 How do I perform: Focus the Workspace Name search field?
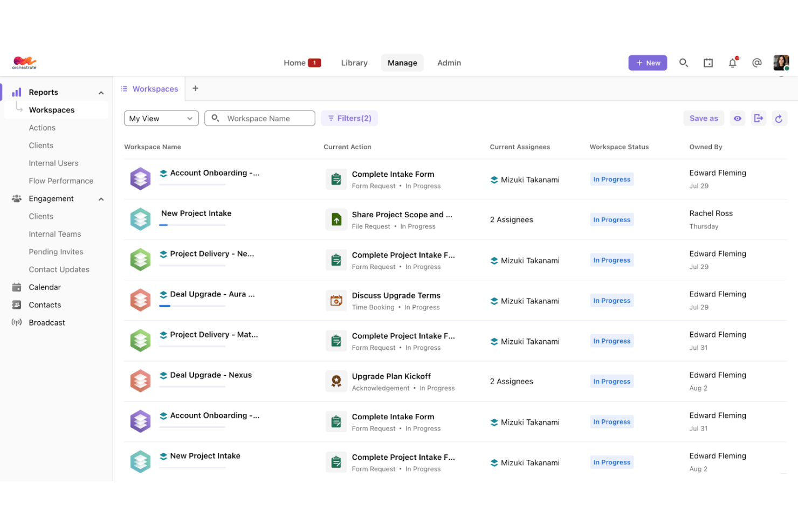260,119
